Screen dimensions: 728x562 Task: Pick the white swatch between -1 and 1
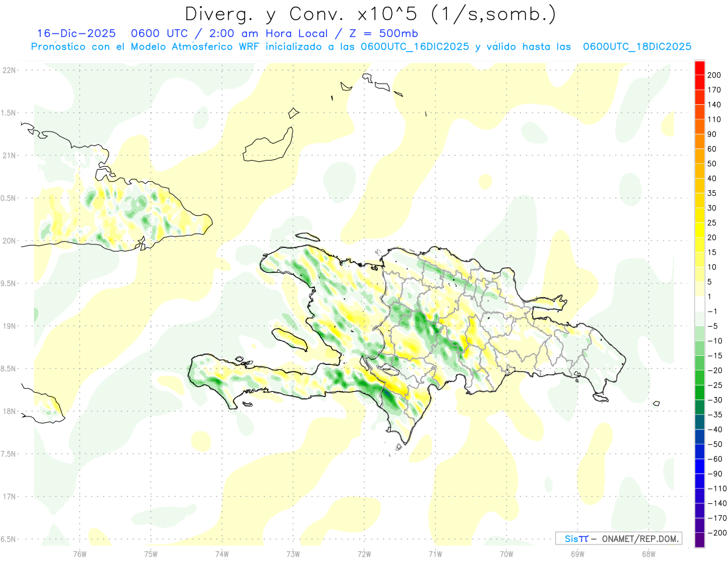699,304
